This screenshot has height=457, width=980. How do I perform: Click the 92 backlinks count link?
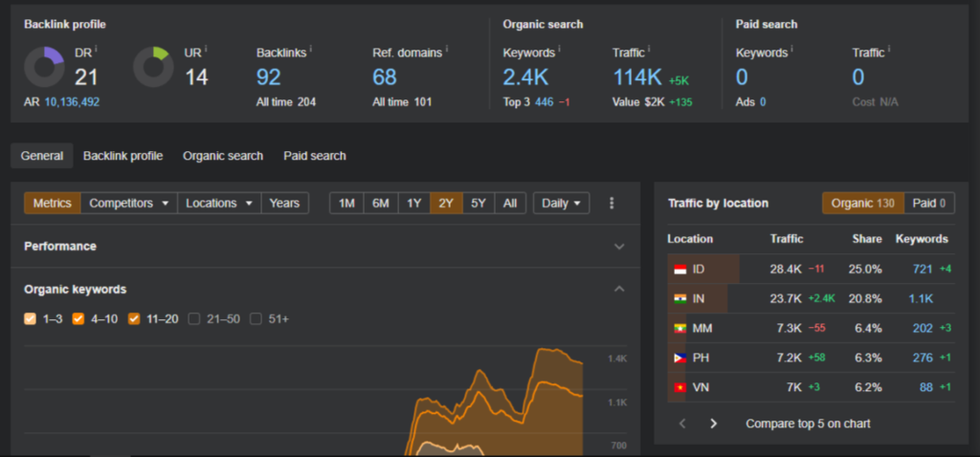[269, 77]
